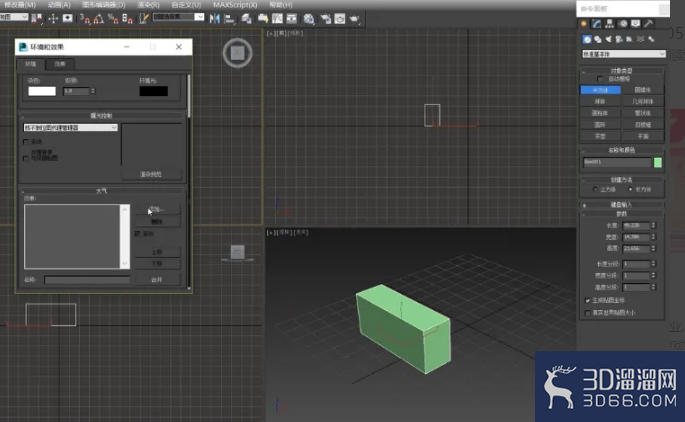
Task: Toggle the Spinner Snap icon
Action: coord(127,18)
